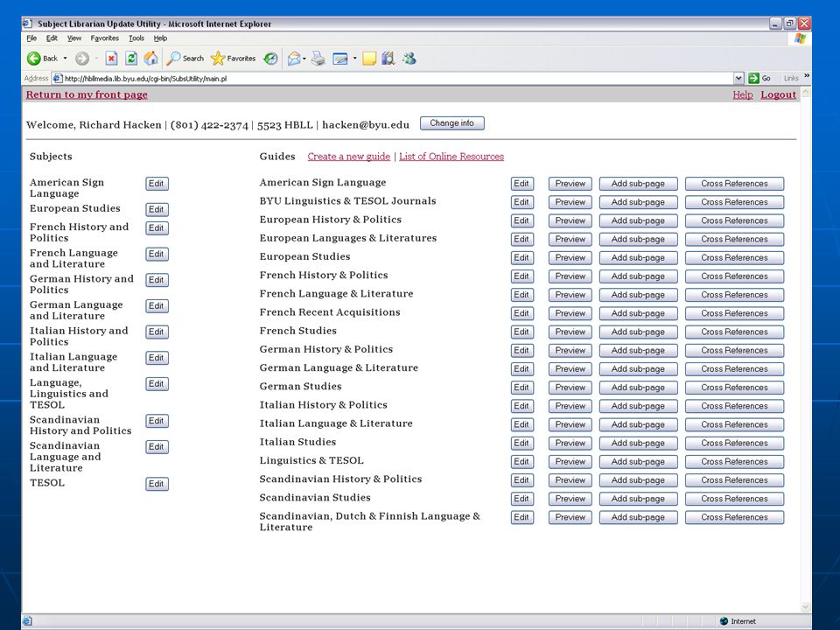Print page with the printer icon
840x630 pixels.
pyautogui.click(x=318, y=59)
